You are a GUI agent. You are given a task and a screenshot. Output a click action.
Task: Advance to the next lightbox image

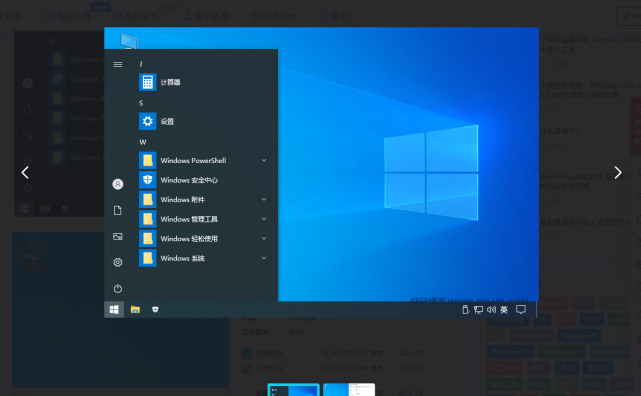click(618, 172)
